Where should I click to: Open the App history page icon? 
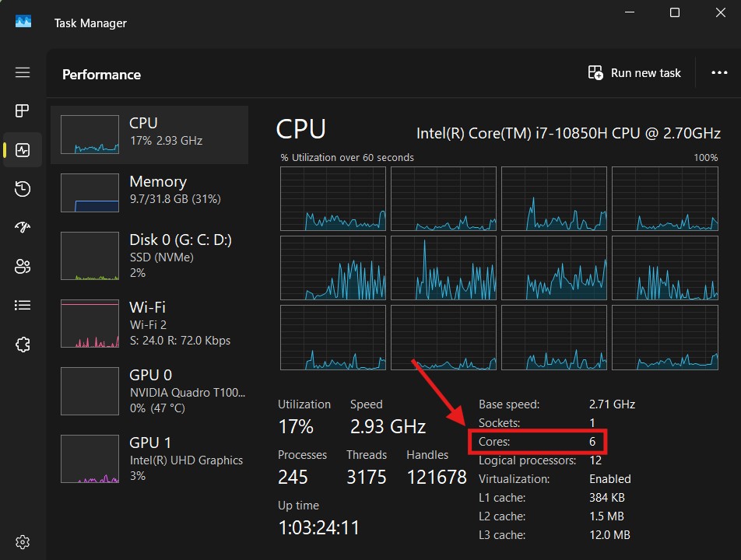click(x=23, y=189)
